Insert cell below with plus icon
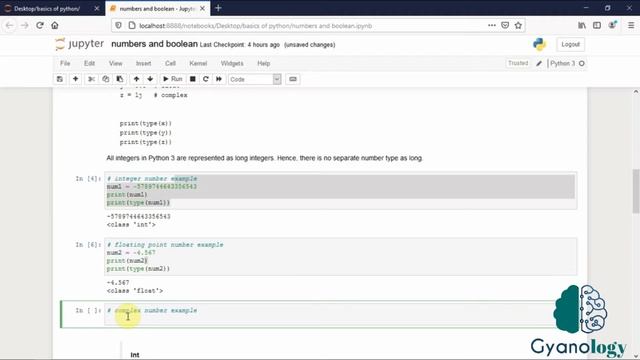 point(76,79)
